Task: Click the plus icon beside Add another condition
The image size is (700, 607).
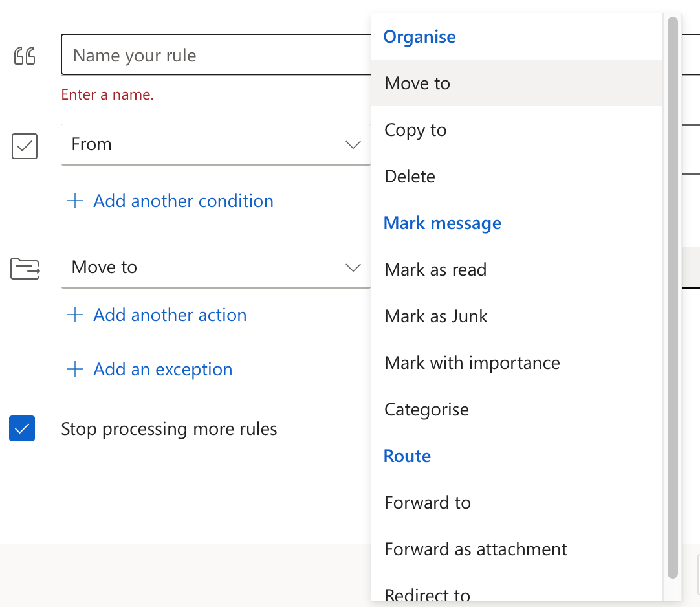Action: (x=75, y=201)
